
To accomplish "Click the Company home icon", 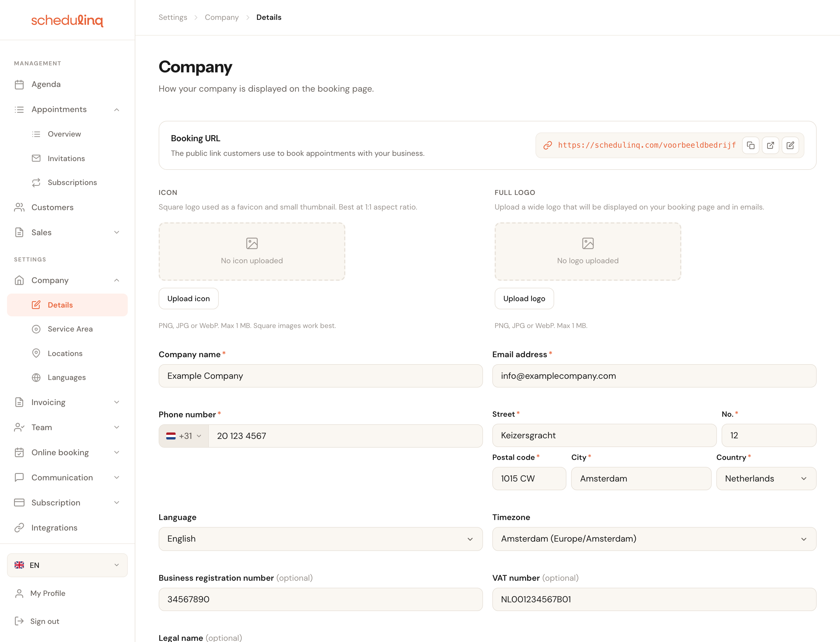I will [x=19, y=280].
